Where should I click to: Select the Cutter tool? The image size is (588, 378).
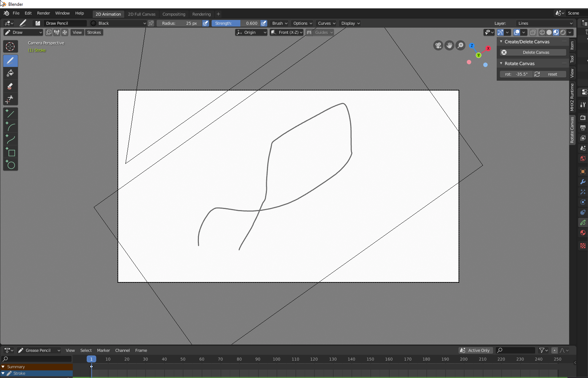(x=10, y=99)
